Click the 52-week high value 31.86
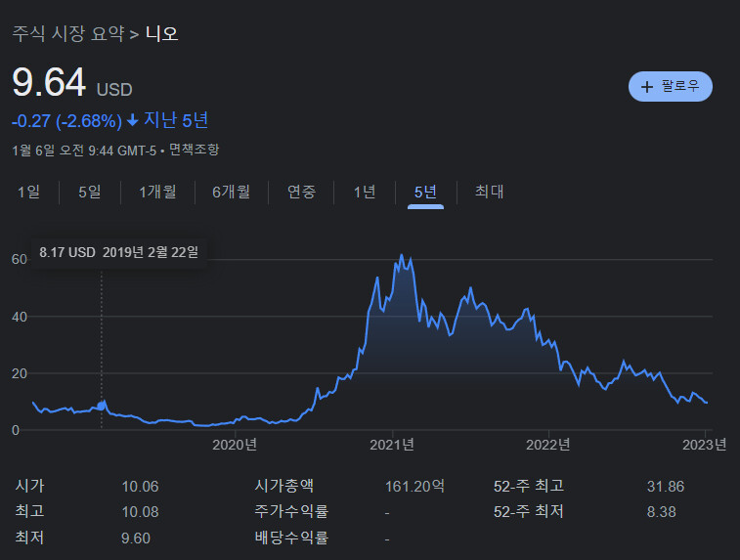The height and width of the screenshot is (560, 740). [x=666, y=487]
